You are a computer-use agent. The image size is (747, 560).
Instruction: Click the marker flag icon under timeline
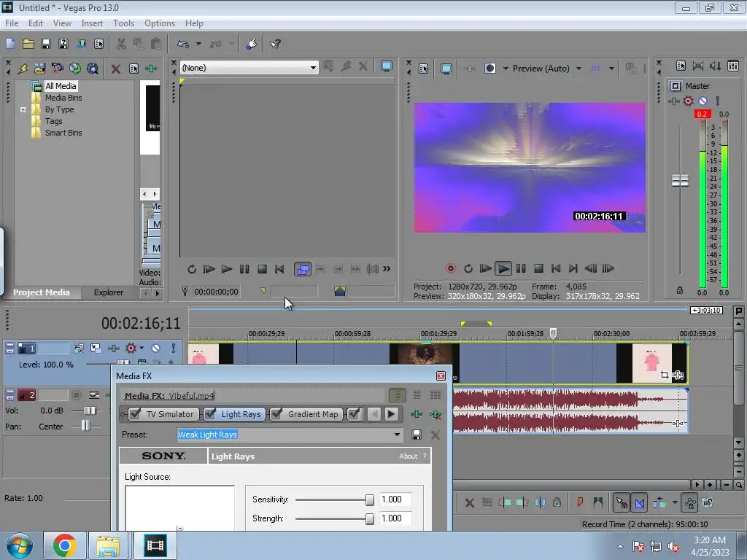pyautogui.click(x=580, y=502)
